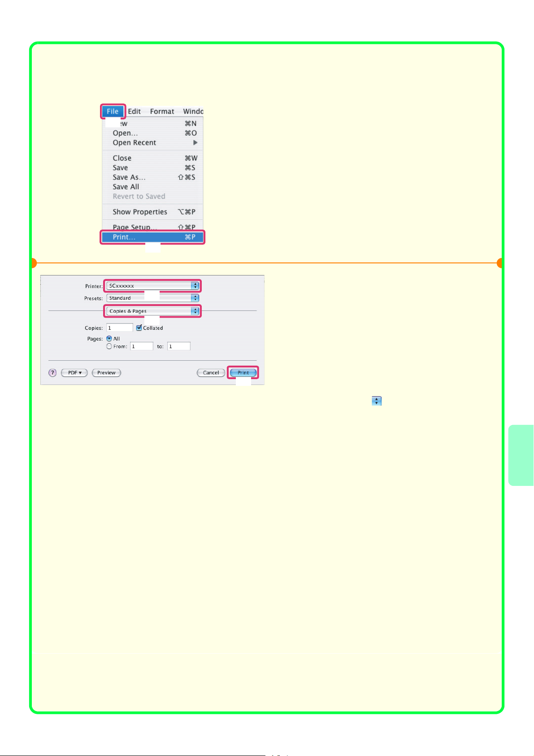Screen dimensions: 534x756
Task: Open the PDF dropdown button
Action: pos(74,373)
